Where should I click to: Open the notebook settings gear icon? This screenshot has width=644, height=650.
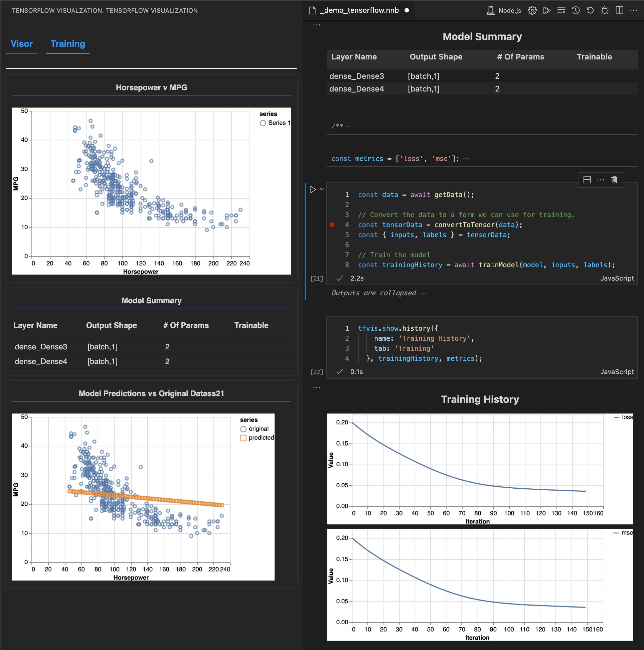(532, 10)
